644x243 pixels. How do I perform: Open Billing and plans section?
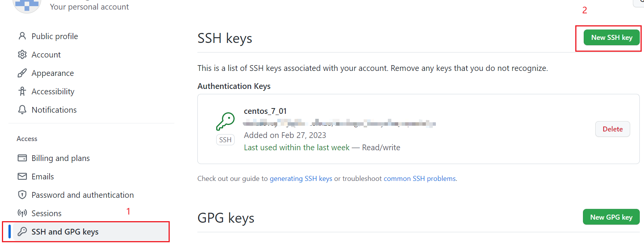tap(61, 158)
